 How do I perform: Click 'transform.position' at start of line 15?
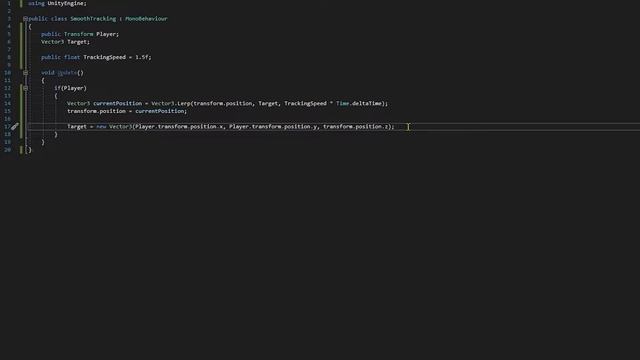pyautogui.click(x=96, y=111)
